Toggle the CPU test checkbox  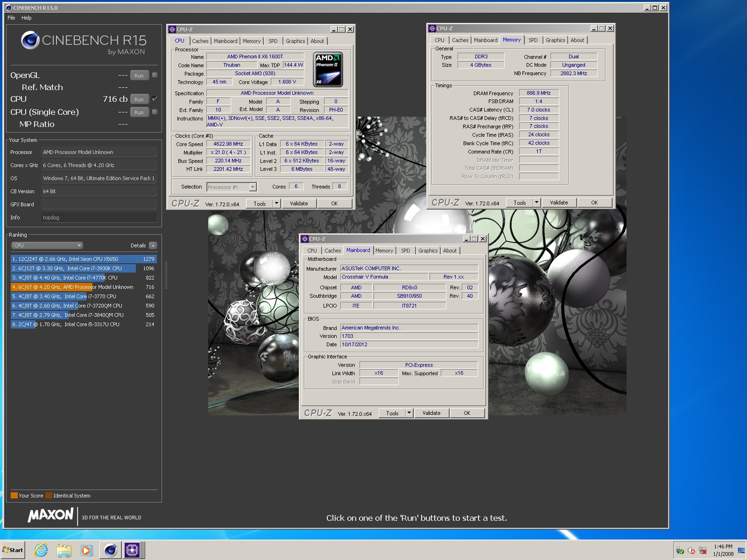pyautogui.click(x=155, y=98)
